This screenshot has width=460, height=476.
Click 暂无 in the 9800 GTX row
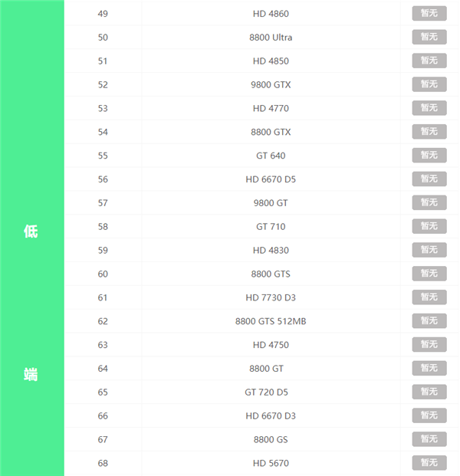429,84
